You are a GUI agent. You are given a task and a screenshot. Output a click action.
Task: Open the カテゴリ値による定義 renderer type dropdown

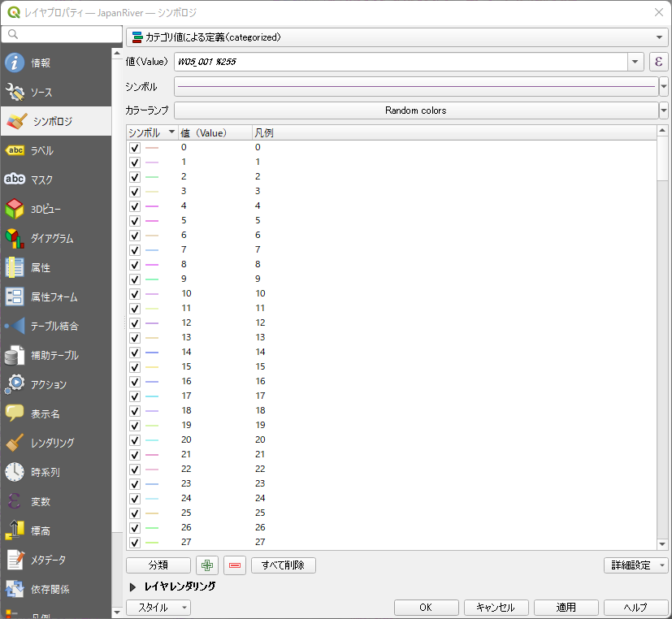(x=397, y=37)
